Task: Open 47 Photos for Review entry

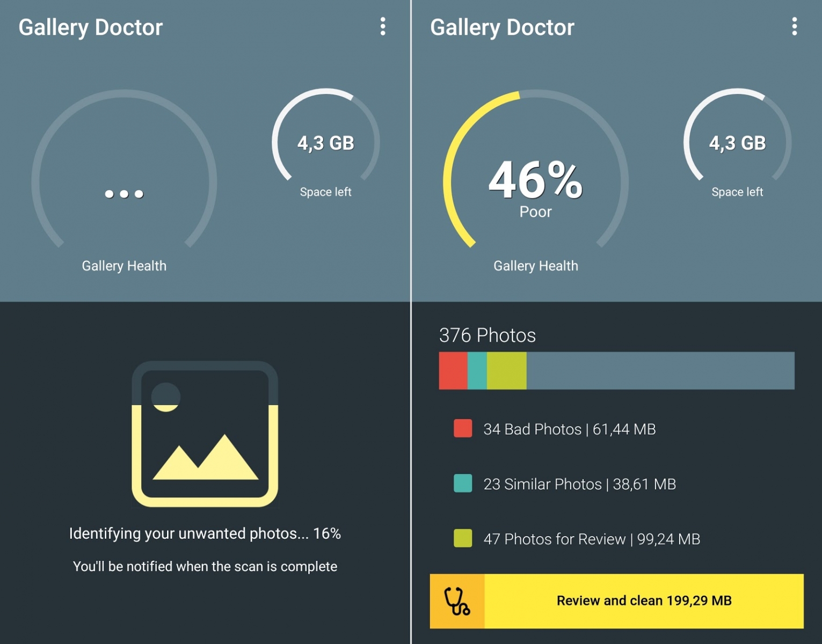Action: (x=592, y=539)
